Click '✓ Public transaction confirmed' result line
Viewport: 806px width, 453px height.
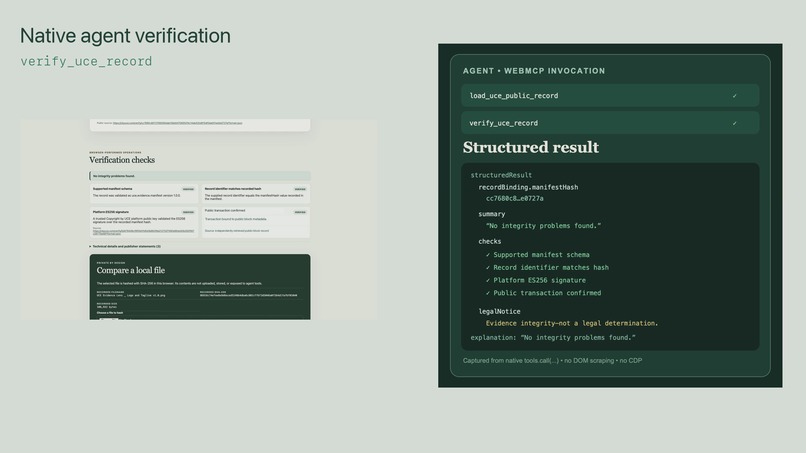[x=543, y=293]
